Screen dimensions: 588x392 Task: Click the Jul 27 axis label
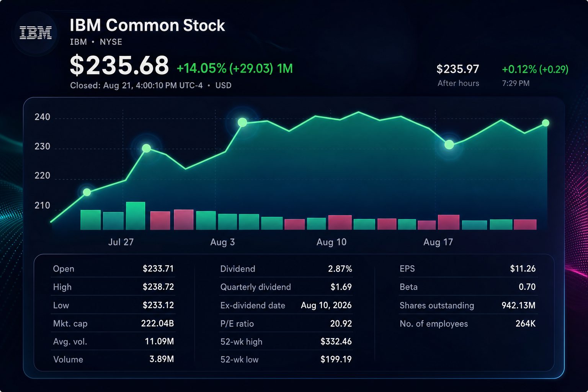(x=121, y=242)
